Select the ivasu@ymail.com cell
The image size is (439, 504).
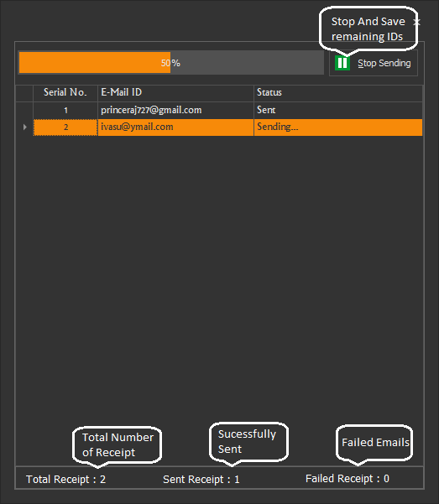click(175, 127)
